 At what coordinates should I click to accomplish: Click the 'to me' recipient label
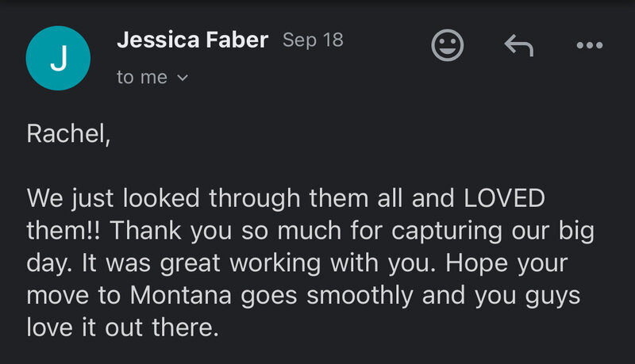142,77
